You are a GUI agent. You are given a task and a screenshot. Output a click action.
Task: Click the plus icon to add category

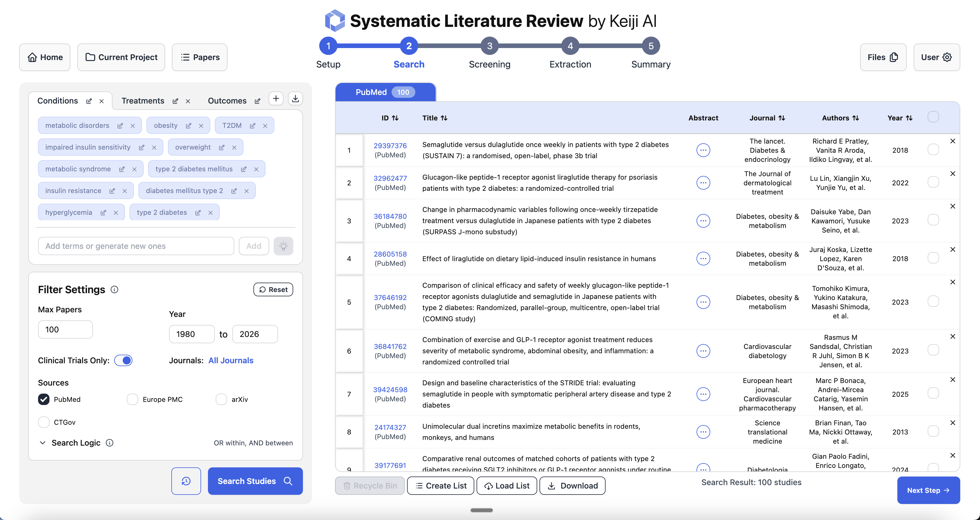tap(276, 98)
